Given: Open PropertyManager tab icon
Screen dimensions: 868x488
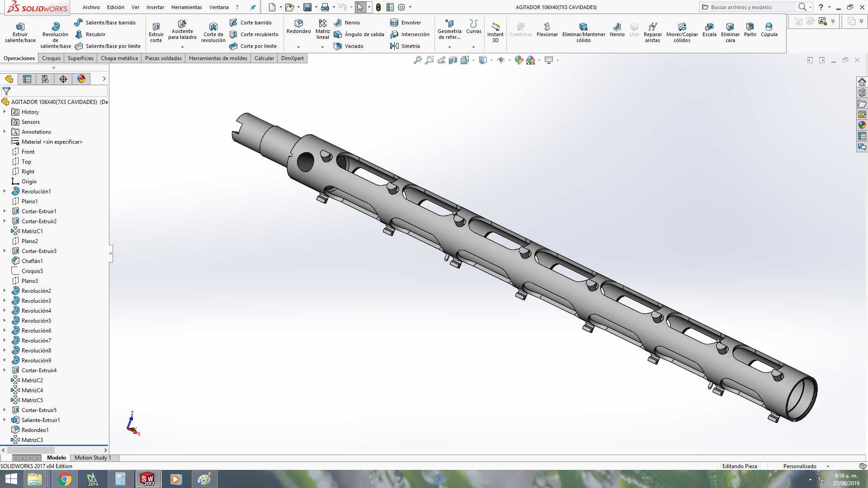Looking at the screenshot, I should coord(27,79).
